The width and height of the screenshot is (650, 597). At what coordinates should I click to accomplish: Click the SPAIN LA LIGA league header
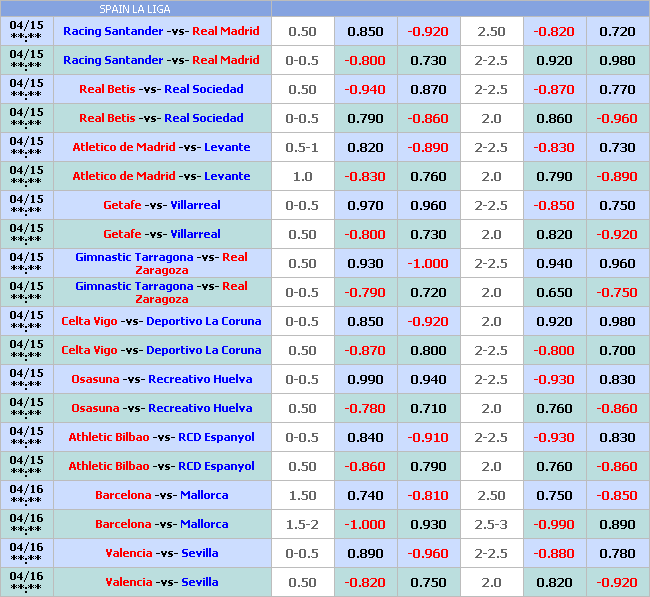(136, 8)
